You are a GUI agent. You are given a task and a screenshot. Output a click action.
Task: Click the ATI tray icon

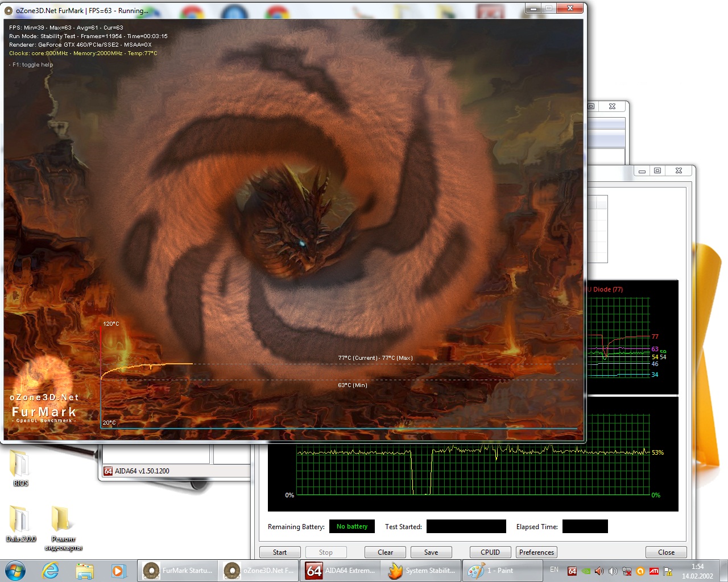pos(654,571)
